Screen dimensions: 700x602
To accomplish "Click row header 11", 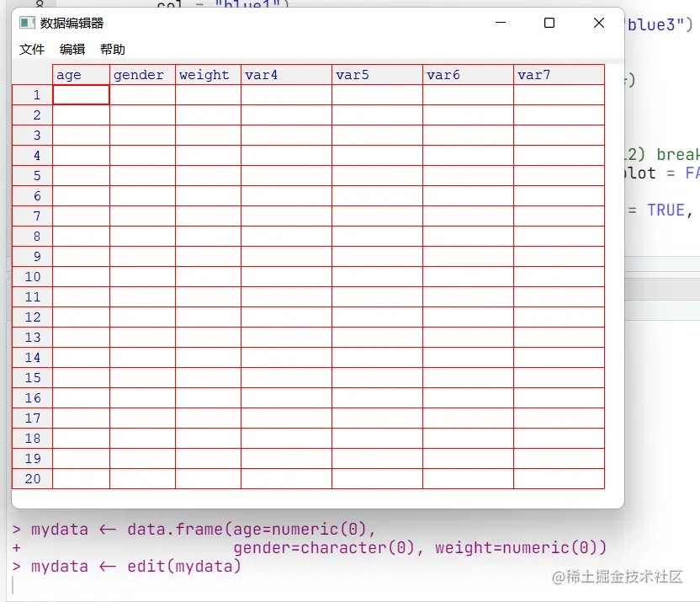I will pyautogui.click(x=32, y=297).
